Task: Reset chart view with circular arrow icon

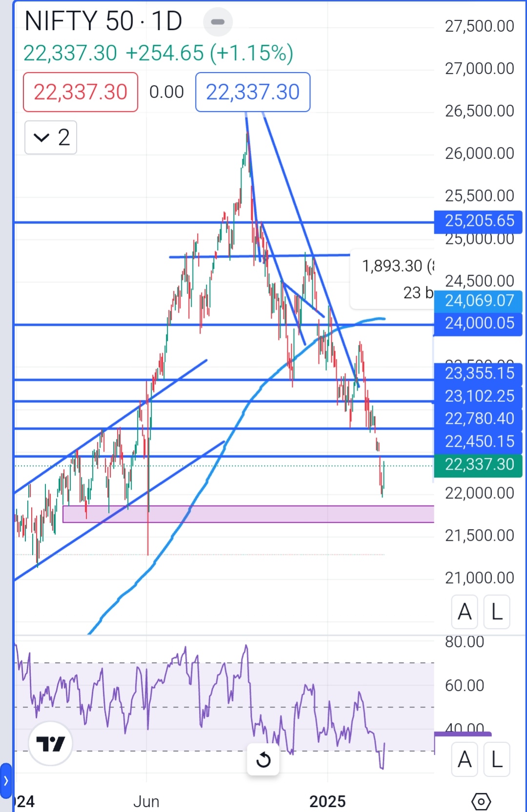Action: coord(263,759)
